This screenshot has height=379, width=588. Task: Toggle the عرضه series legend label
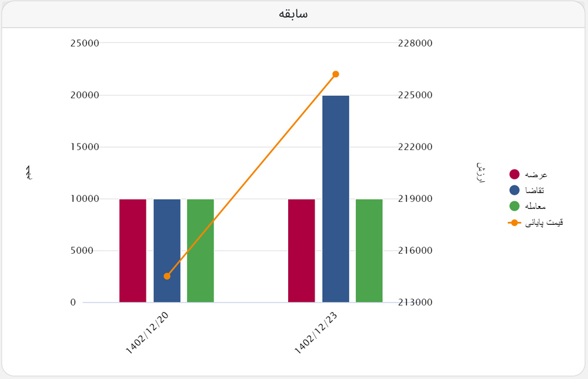coord(536,174)
